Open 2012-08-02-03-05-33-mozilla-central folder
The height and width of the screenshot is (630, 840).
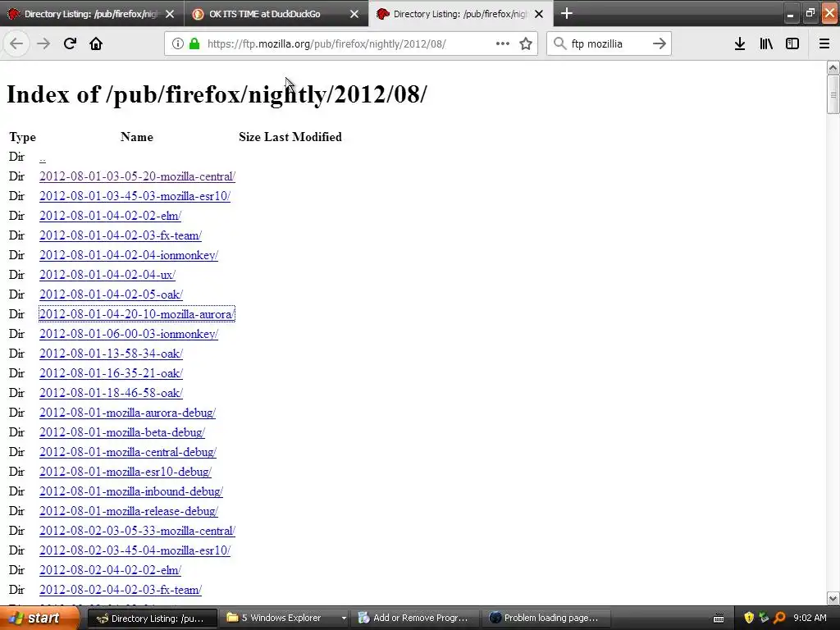click(x=137, y=531)
